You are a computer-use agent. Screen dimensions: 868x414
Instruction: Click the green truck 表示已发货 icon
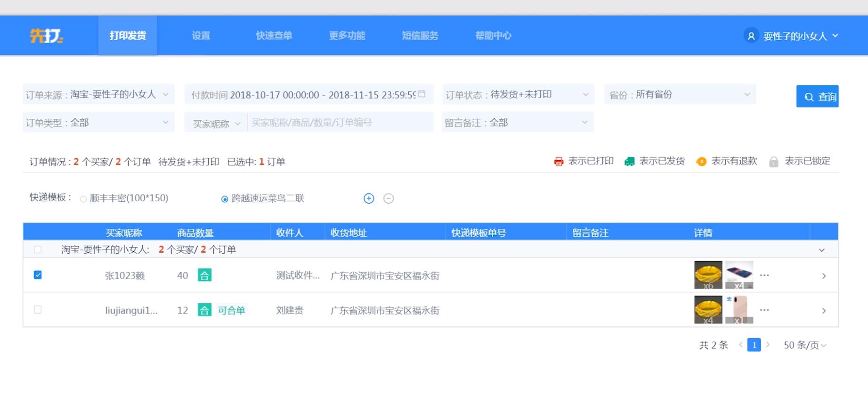point(629,161)
